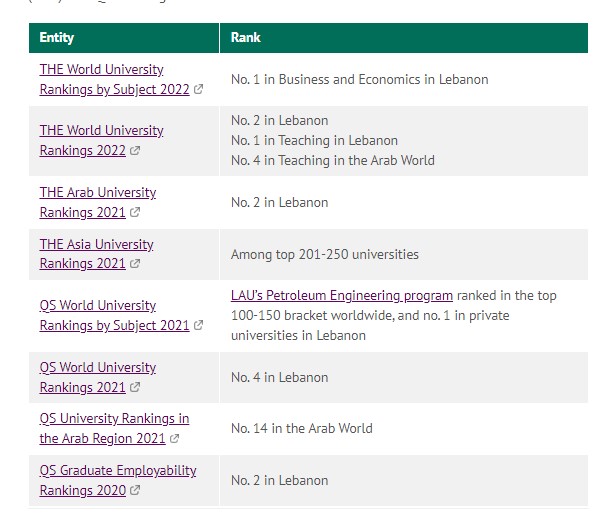613x525 pixels.
Task: Open LAU's Petroleum Engineering program link
Action: click(342, 296)
